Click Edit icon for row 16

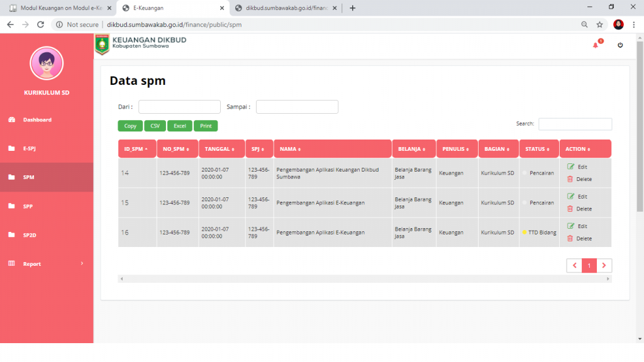(570, 226)
